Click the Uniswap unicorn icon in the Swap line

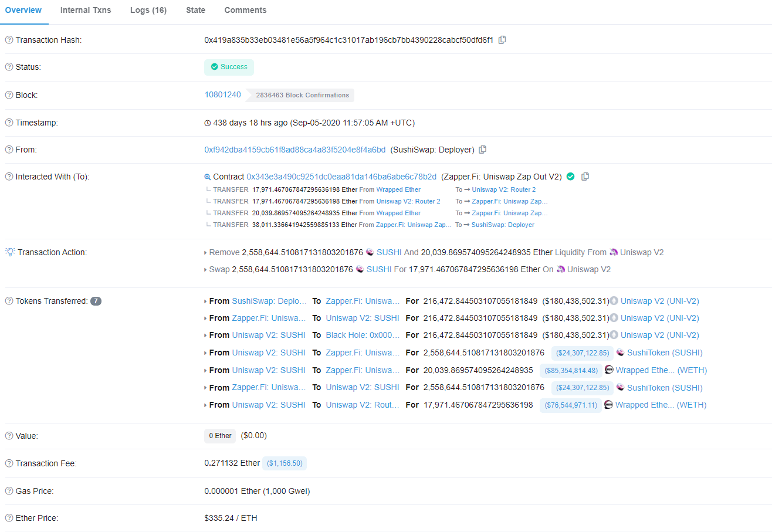point(561,269)
